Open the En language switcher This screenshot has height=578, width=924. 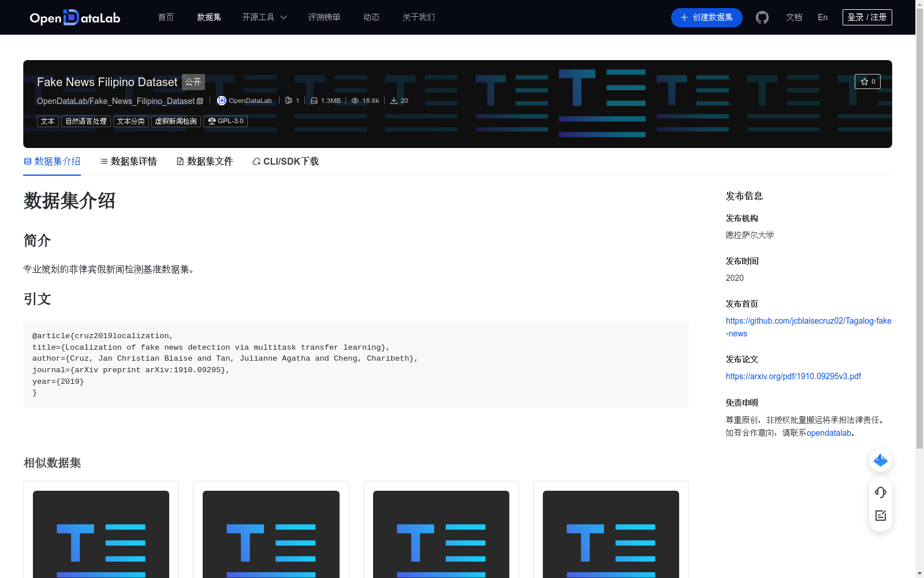822,17
